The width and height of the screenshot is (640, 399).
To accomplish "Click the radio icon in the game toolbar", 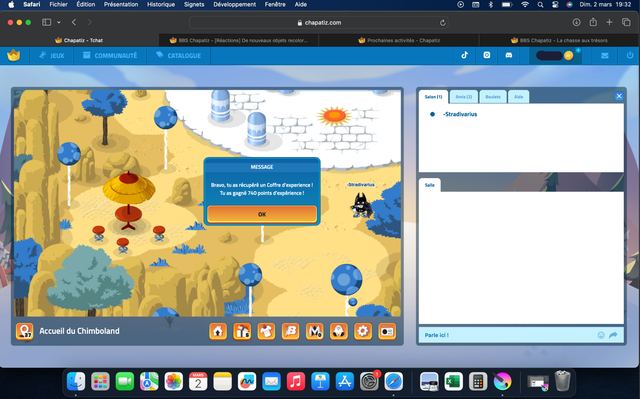I will pos(387,331).
